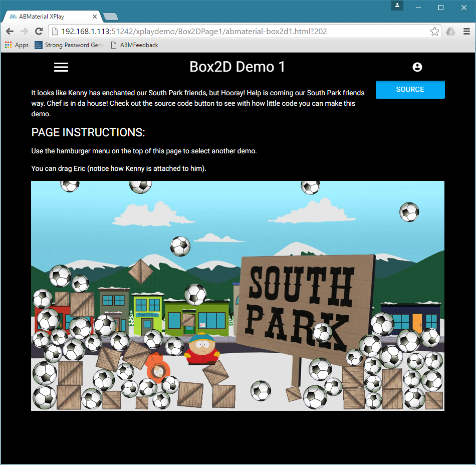The height and width of the screenshot is (465, 476).
Task: Go back with the browser back arrow
Action: [10, 31]
